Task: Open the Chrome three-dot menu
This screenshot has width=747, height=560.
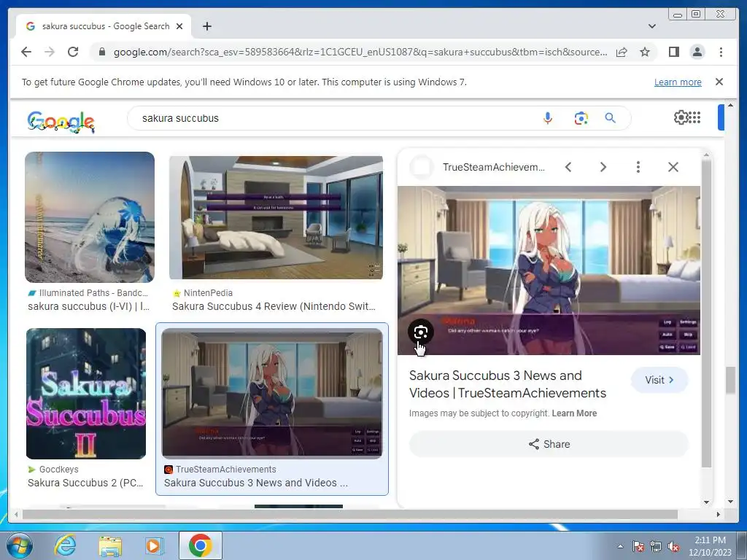Action: [x=721, y=52]
